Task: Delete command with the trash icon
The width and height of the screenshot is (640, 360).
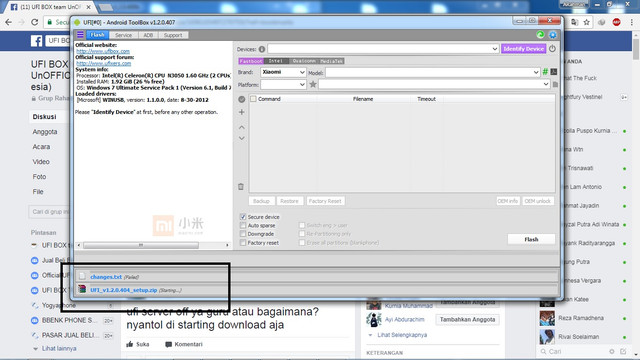Action: (x=241, y=187)
